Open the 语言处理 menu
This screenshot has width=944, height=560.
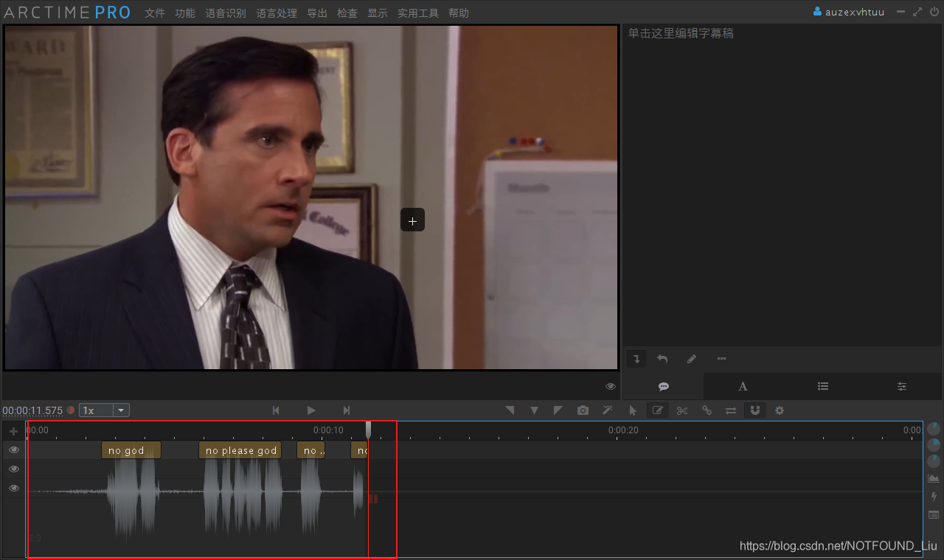pos(277,13)
